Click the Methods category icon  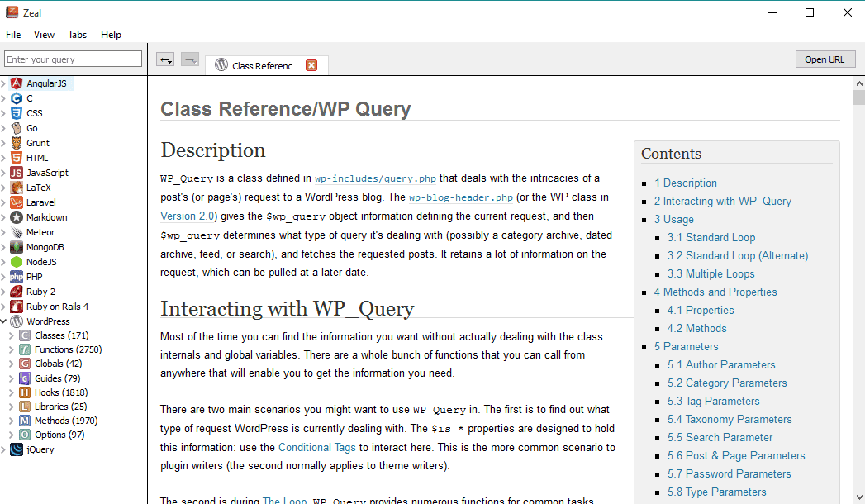pyautogui.click(x=25, y=421)
